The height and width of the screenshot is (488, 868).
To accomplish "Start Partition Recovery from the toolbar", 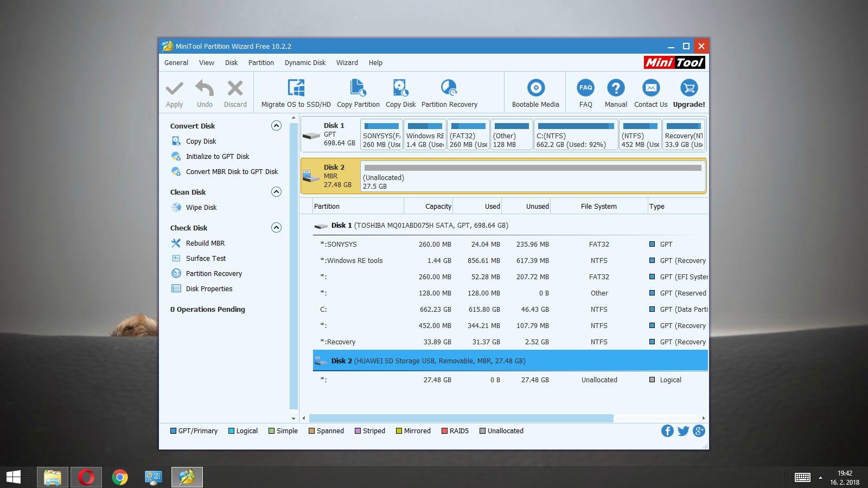I will pos(449,88).
